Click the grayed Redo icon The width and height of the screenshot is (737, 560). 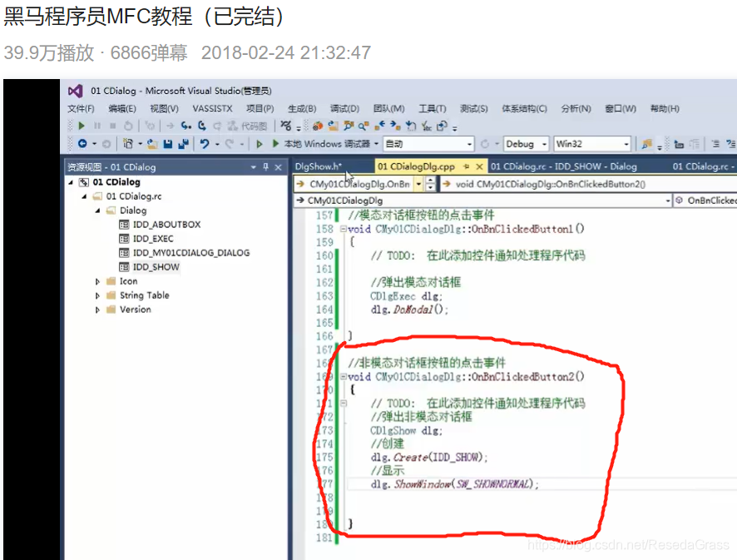[x=230, y=143]
